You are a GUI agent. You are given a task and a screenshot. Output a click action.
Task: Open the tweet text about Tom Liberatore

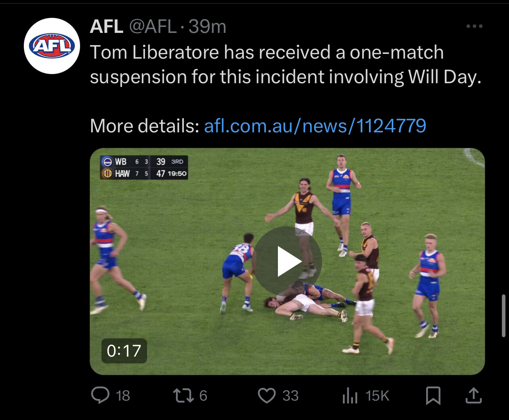click(285, 65)
